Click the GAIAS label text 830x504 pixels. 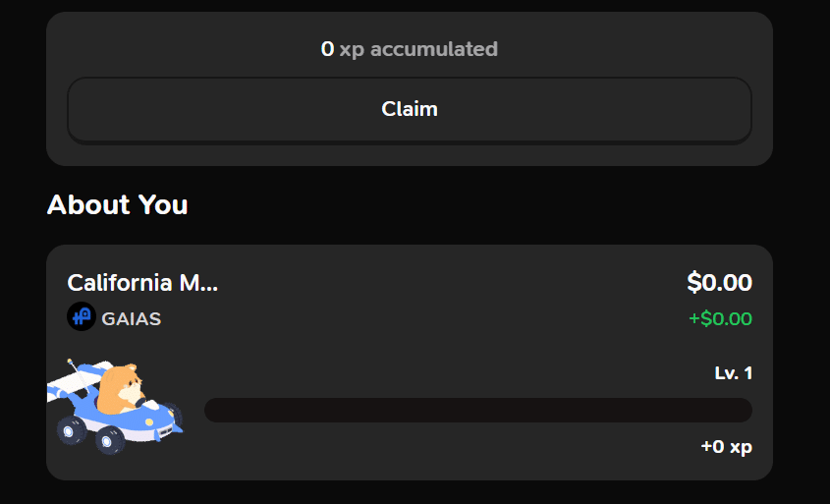(132, 318)
